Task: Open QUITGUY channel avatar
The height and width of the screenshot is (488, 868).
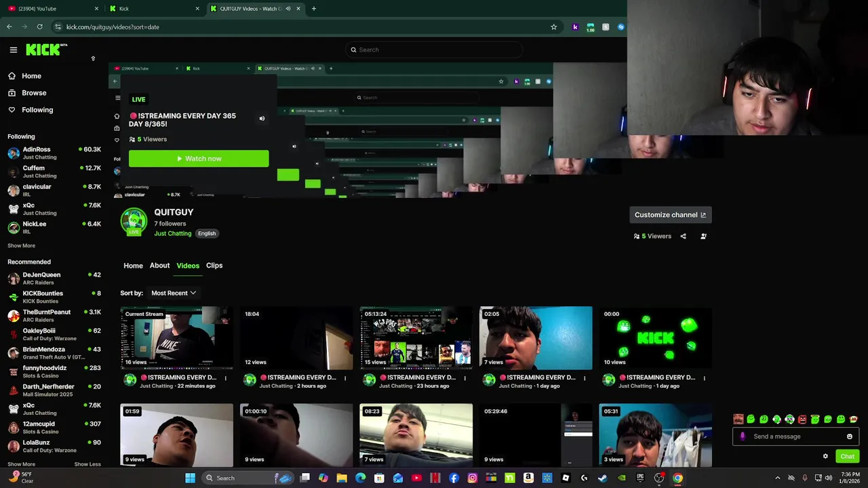Action: (134, 222)
